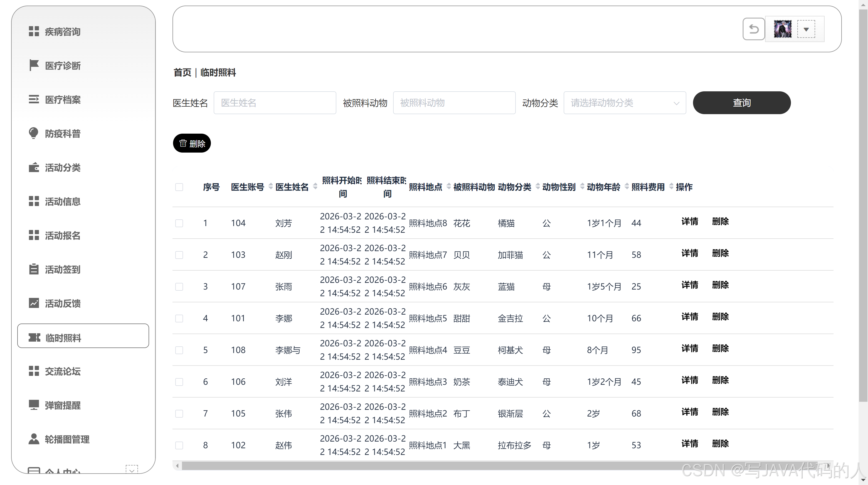Sort by 照料费用 column arrows
The height and width of the screenshot is (485, 868).
click(x=671, y=187)
